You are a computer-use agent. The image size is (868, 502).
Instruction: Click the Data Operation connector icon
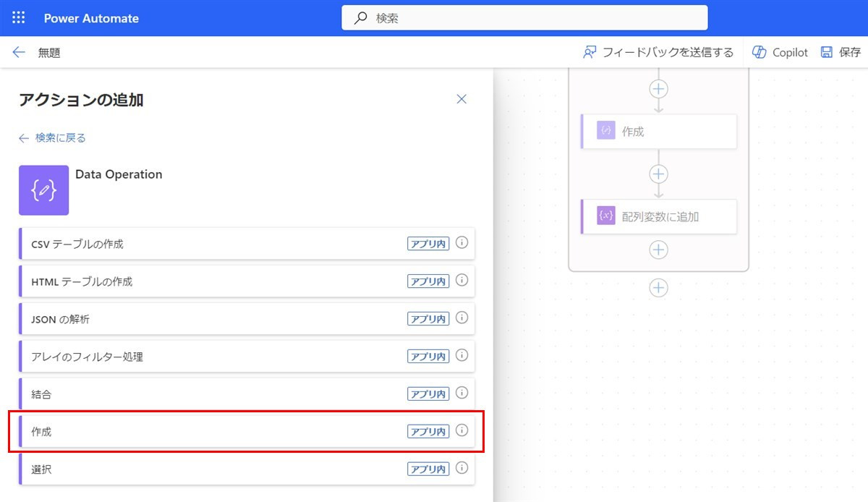coord(43,190)
